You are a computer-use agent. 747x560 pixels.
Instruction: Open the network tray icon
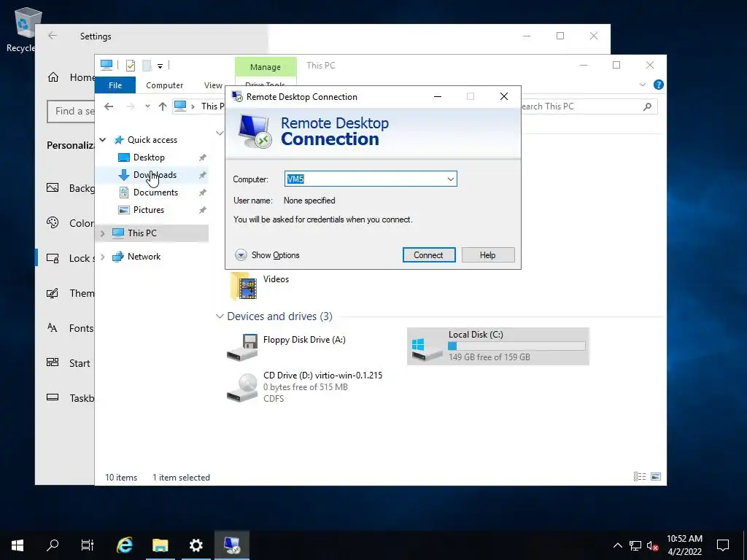click(x=635, y=545)
